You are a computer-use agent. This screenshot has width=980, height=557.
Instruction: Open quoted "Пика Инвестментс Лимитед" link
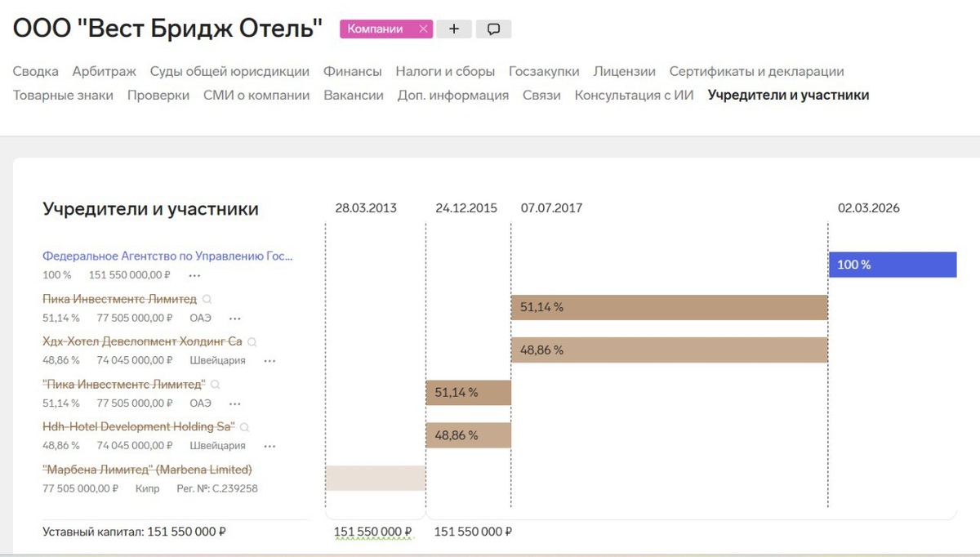(x=123, y=384)
